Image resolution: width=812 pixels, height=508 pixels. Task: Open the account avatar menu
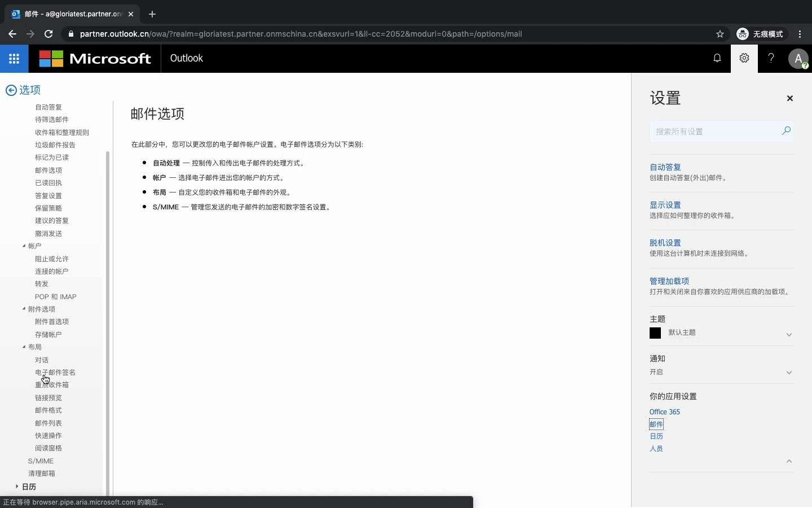coord(798,58)
